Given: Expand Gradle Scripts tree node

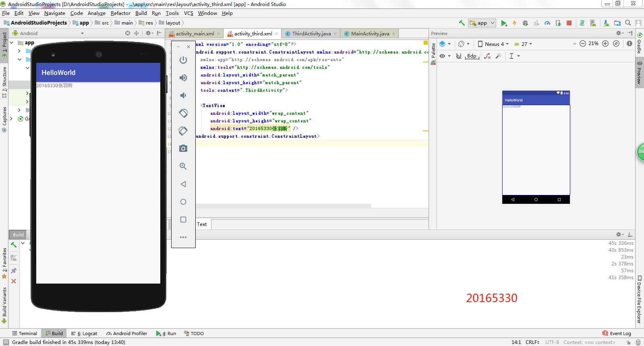Looking at the screenshot, I should [12, 118].
